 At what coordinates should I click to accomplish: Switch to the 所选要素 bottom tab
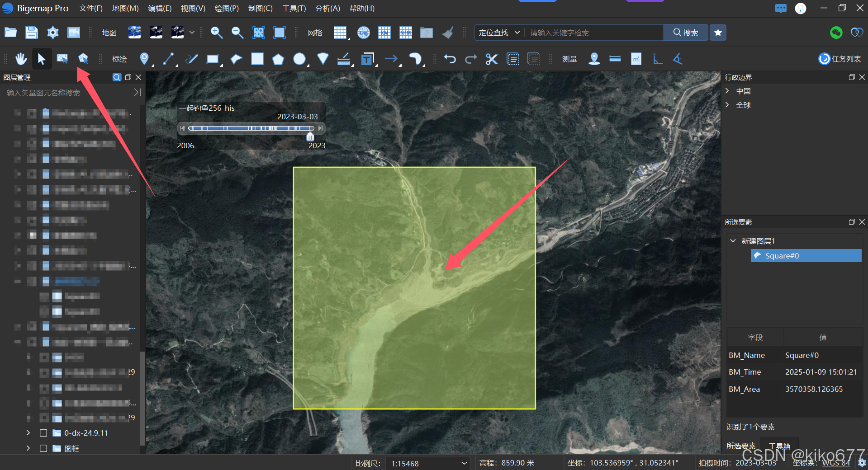[x=741, y=446]
